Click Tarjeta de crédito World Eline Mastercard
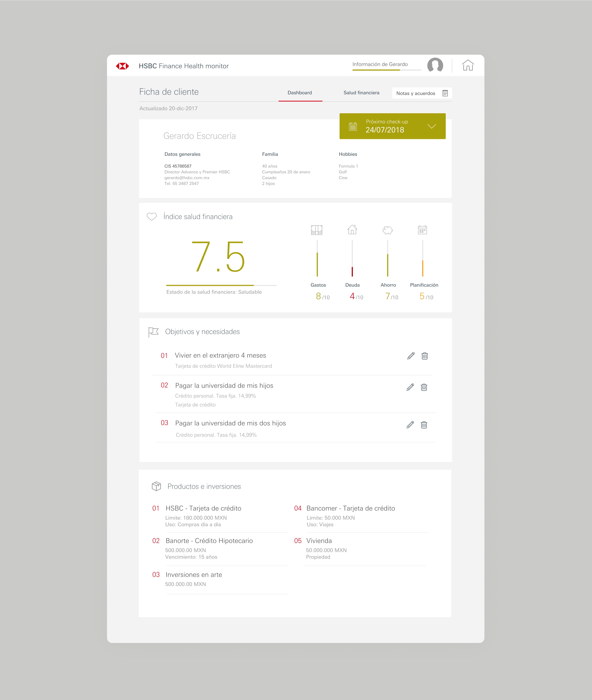Image resolution: width=592 pixels, height=700 pixels. 223,366
